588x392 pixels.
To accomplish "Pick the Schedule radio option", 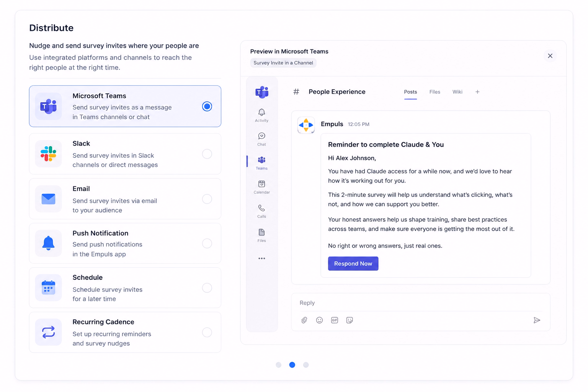I will [x=207, y=288].
